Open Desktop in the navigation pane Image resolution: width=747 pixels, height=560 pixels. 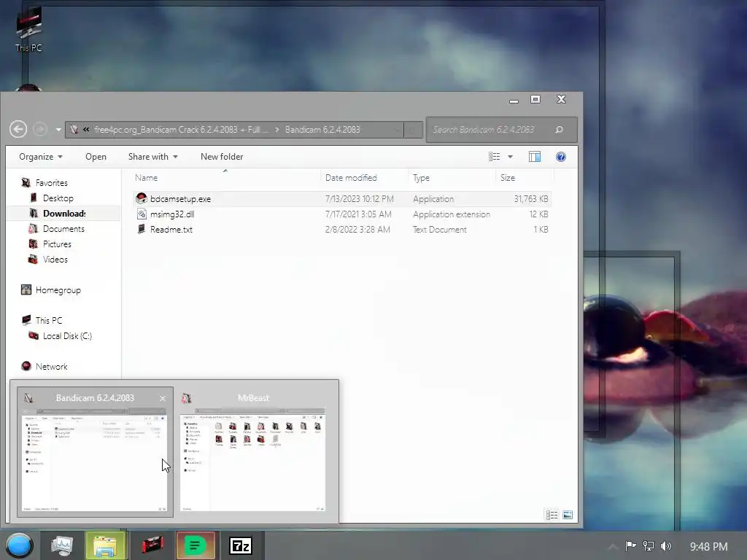point(58,198)
